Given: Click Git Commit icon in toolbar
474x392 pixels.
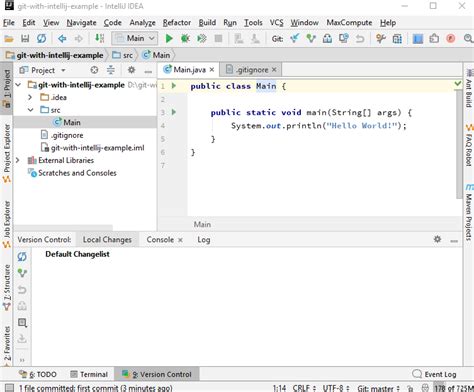Looking at the screenshot, I should (x=311, y=39).
